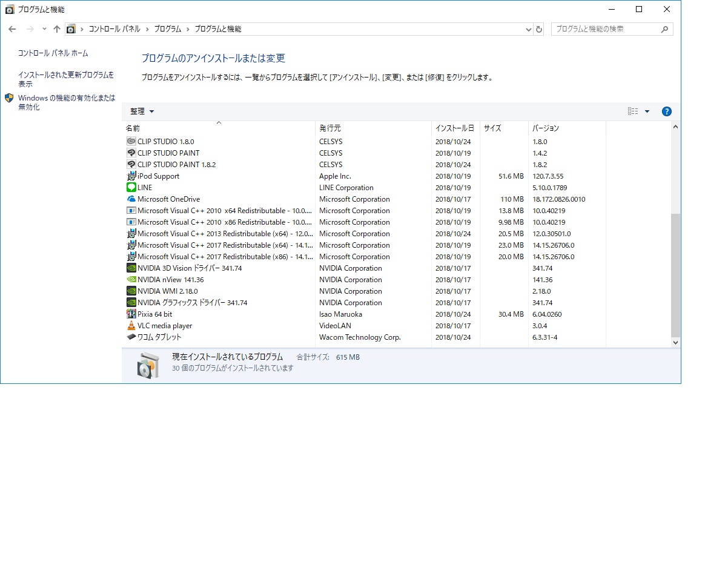The height and width of the screenshot is (565, 728).
Task: Open recent locations dropdown near back arrows
Action: (44, 29)
